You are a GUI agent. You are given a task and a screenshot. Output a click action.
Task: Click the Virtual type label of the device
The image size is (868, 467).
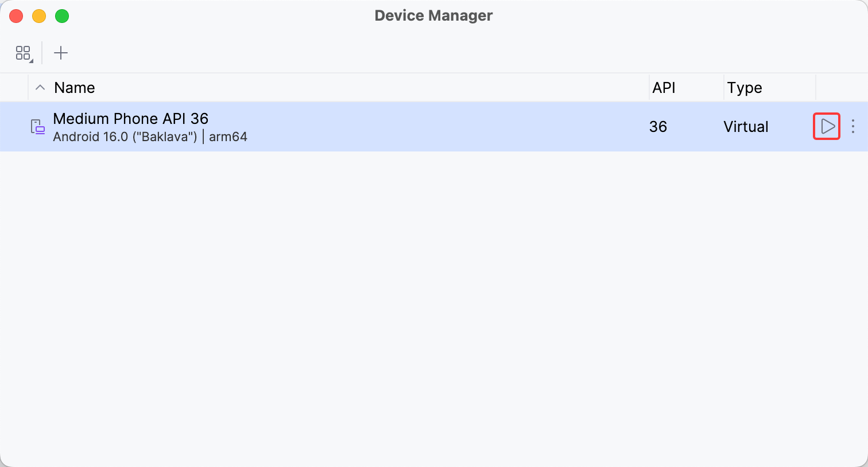(x=745, y=127)
